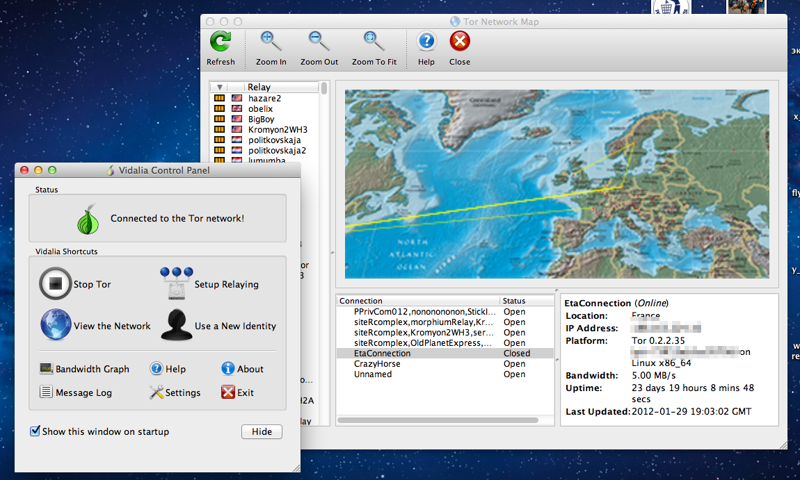This screenshot has width=800, height=480.
Task: Click the Zoom Out magnifier icon
Action: tap(319, 42)
